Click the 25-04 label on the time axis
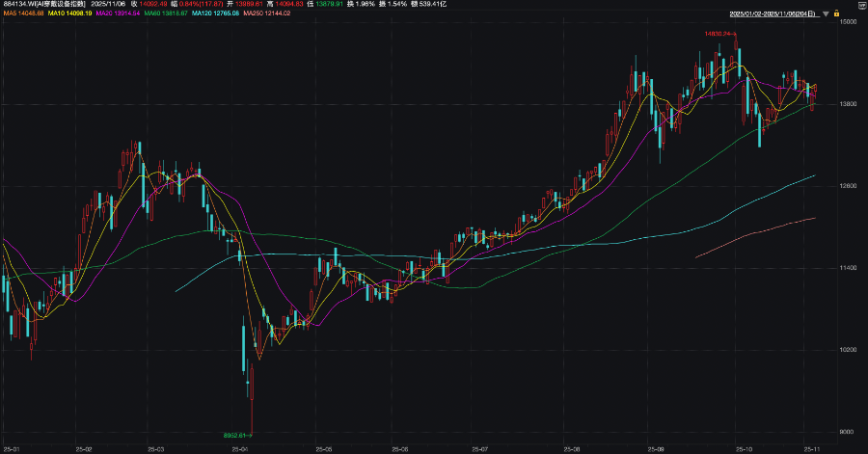 (241, 449)
